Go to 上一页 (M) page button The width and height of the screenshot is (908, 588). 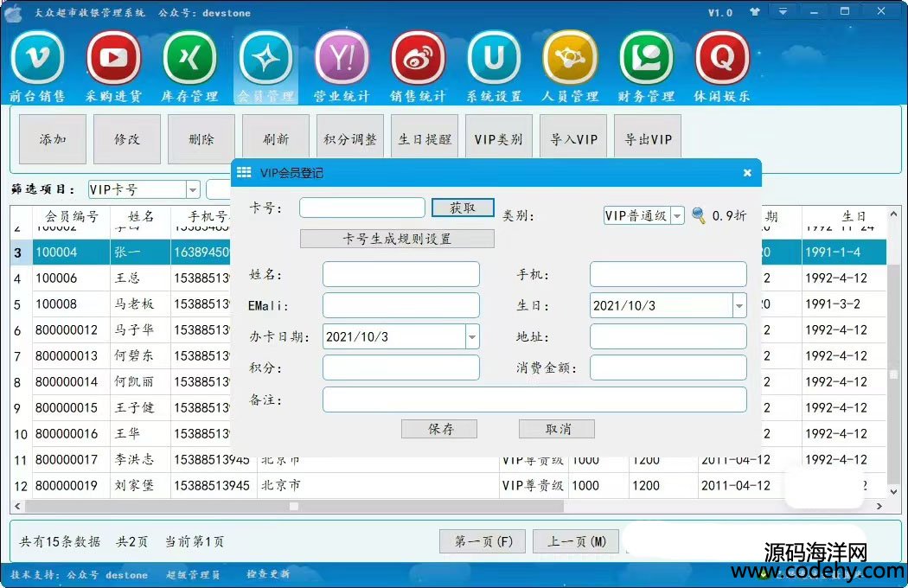(x=576, y=541)
